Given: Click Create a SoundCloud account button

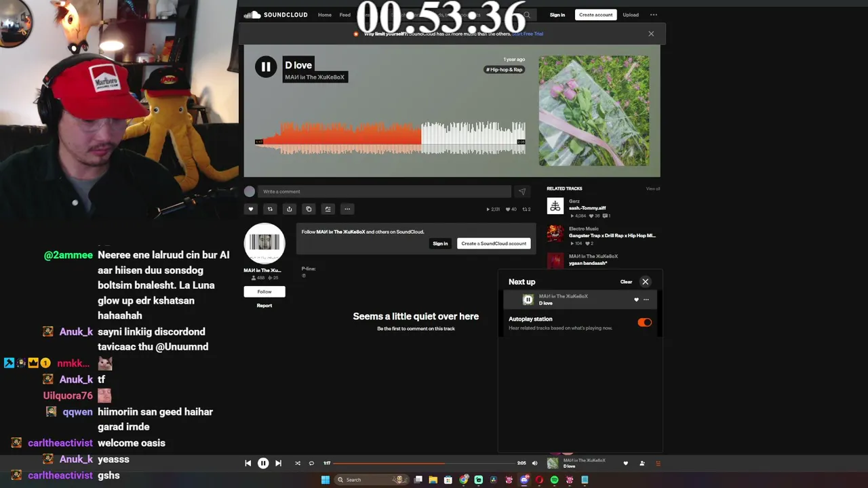Looking at the screenshot, I should coord(494,243).
